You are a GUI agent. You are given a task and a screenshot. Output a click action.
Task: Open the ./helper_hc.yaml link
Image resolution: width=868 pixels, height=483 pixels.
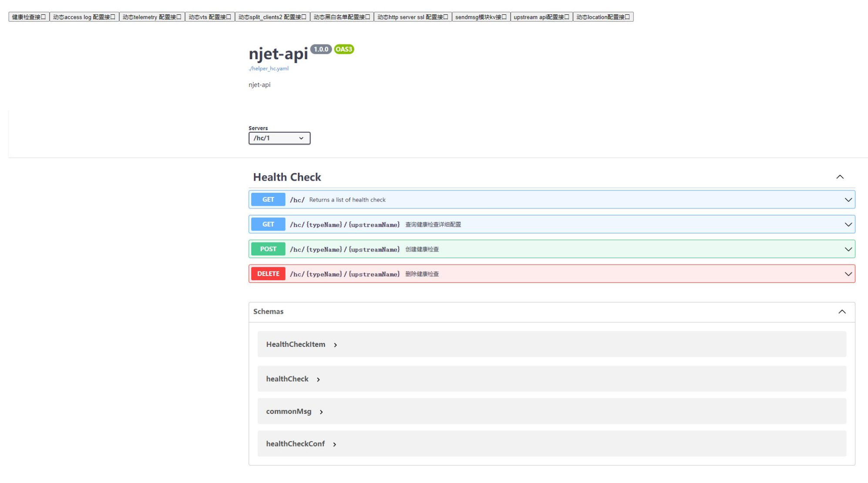(x=268, y=68)
